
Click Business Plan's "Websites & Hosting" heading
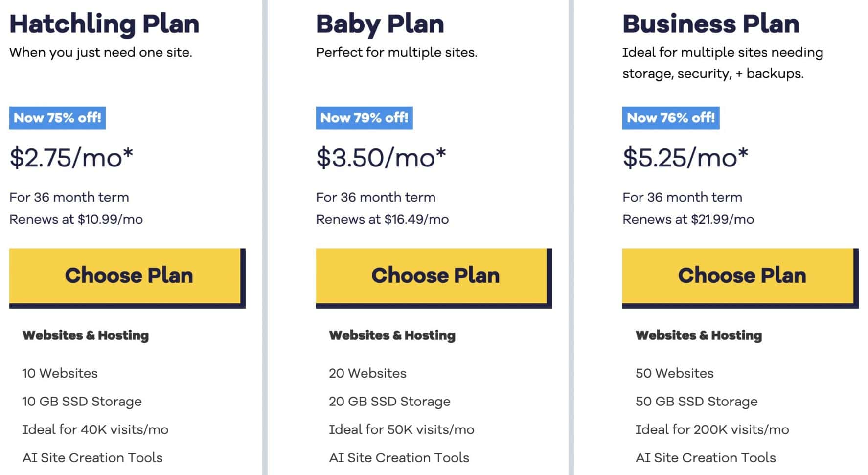pos(699,335)
